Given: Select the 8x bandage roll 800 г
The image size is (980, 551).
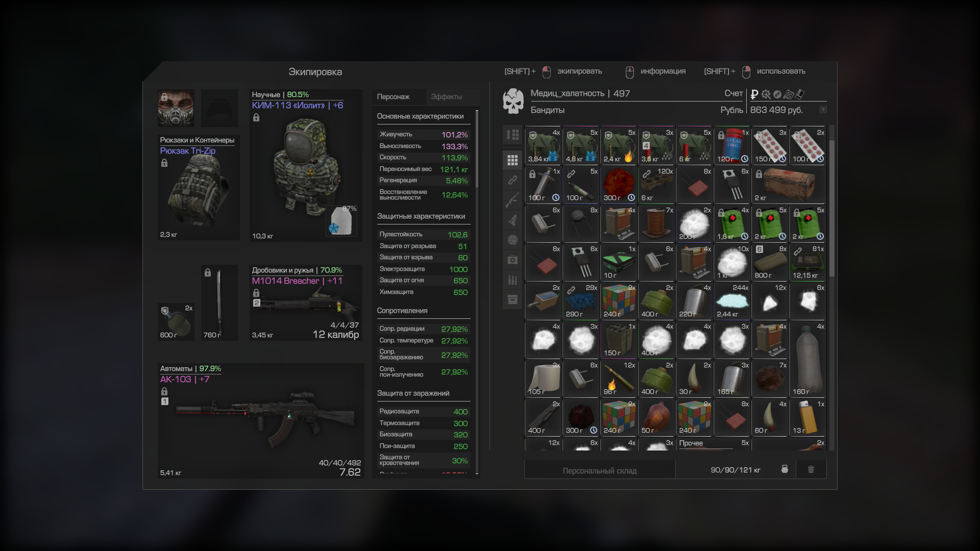Looking at the screenshot, I should point(770,262).
